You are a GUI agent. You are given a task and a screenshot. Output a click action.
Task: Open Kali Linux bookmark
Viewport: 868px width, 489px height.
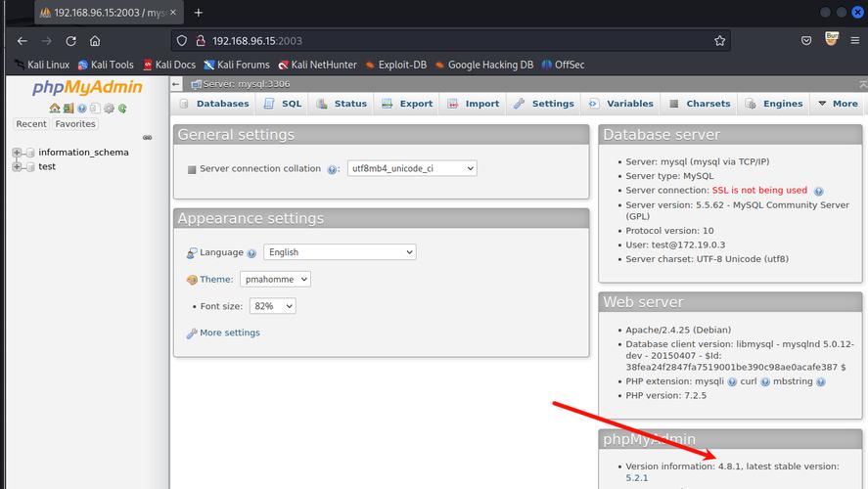click(42, 65)
